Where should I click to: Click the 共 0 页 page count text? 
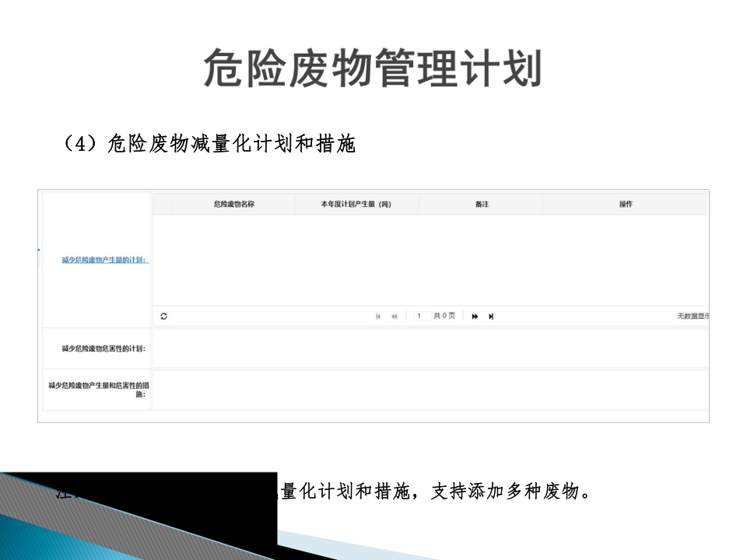tap(444, 316)
